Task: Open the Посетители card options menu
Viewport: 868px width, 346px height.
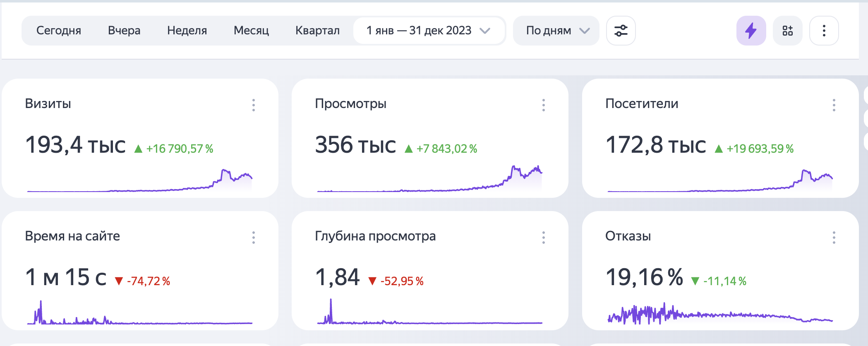Action: click(x=834, y=105)
